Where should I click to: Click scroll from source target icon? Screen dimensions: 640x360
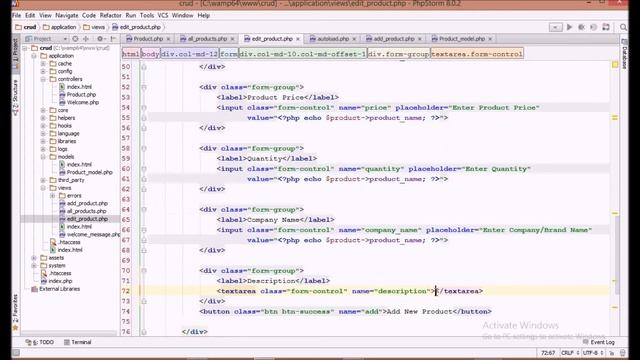click(75, 39)
